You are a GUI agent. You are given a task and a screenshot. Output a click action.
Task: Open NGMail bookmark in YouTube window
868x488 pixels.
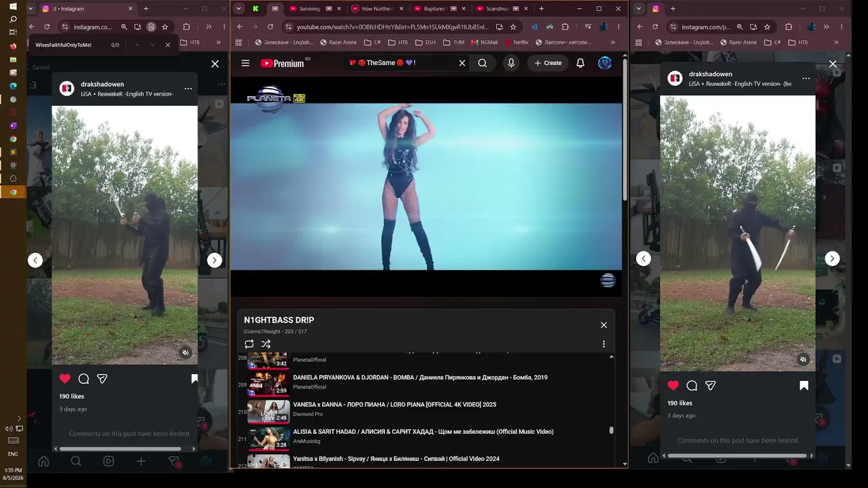pos(484,42)
